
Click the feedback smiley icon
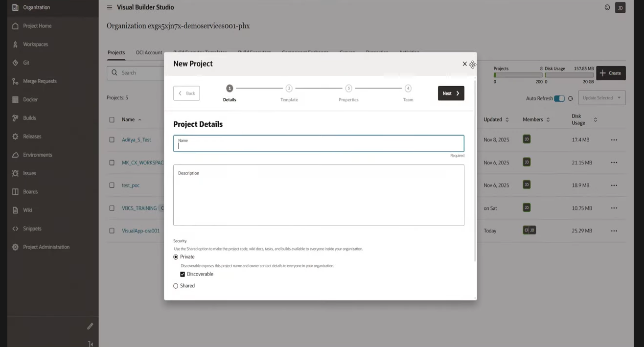607,7
